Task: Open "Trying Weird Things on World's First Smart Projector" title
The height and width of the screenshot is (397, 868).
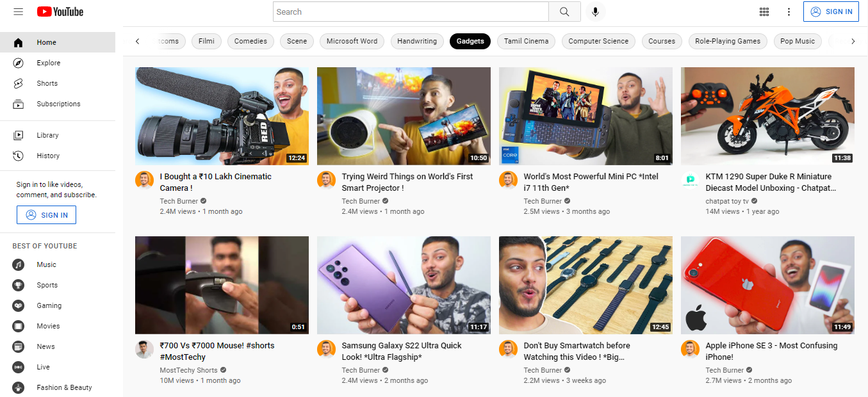Action: point(407,182)
